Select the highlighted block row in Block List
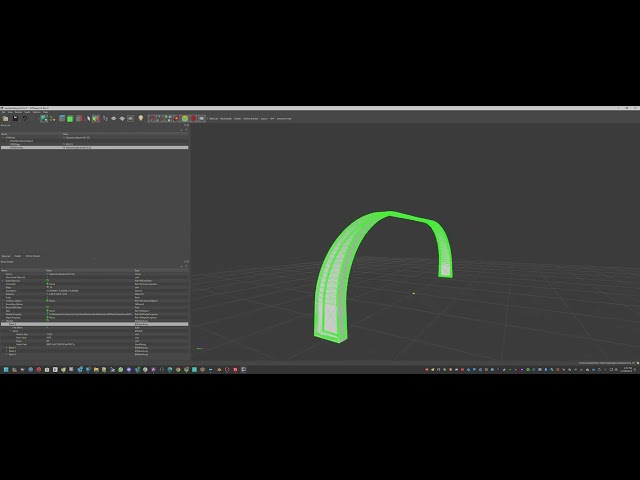Viewport: 640px width, 480px height. click(94, 147)
